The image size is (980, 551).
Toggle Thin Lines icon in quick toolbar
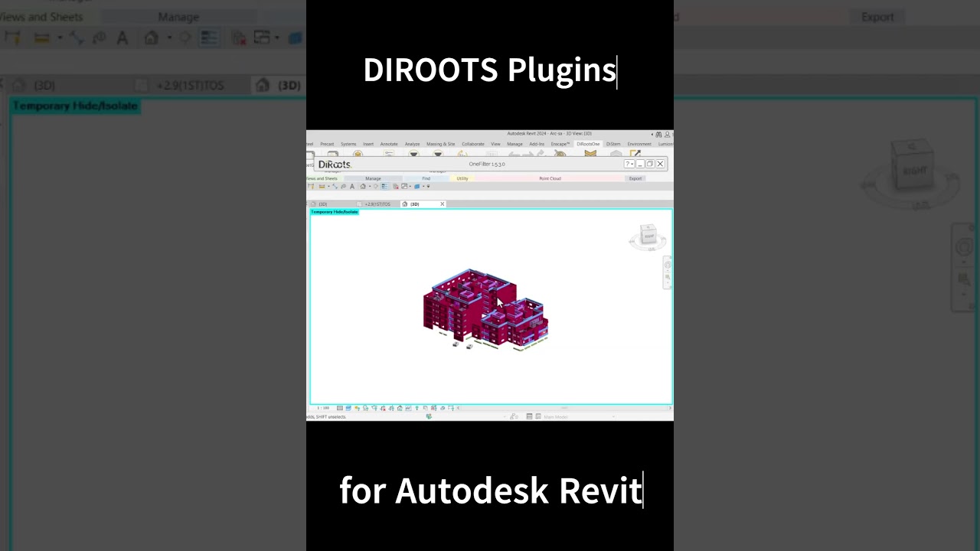pyautogui.click(x=384, y=187)
